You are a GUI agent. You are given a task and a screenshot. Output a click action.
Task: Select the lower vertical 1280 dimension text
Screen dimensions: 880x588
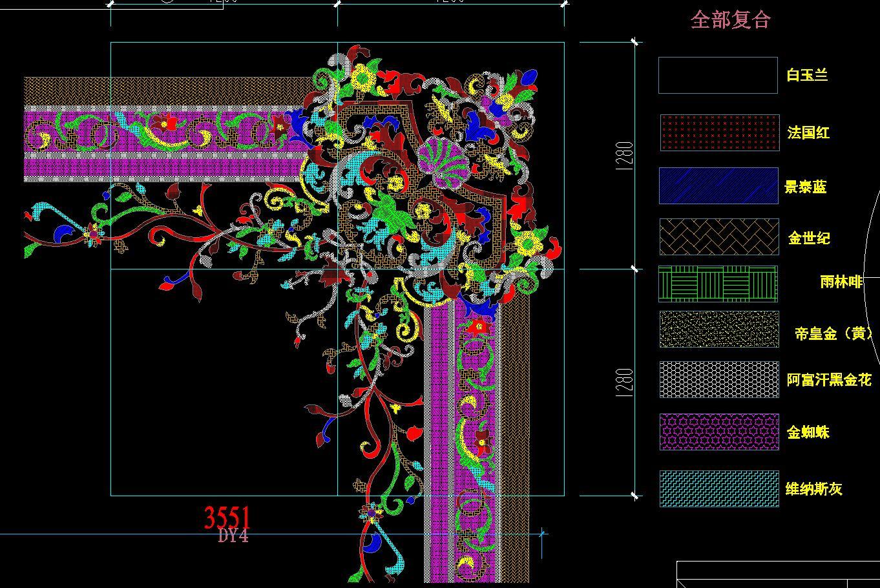[625, 383]
